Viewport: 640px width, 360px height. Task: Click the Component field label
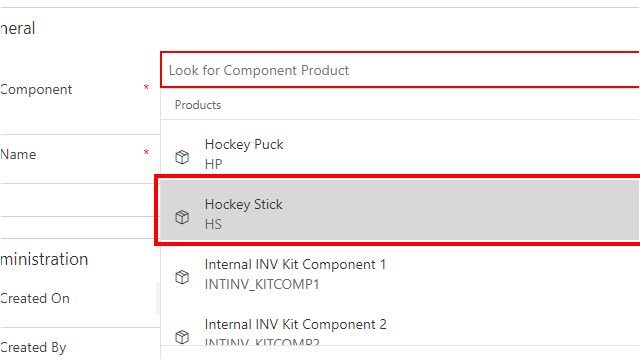pyautogui.click(x=36, y=89)
